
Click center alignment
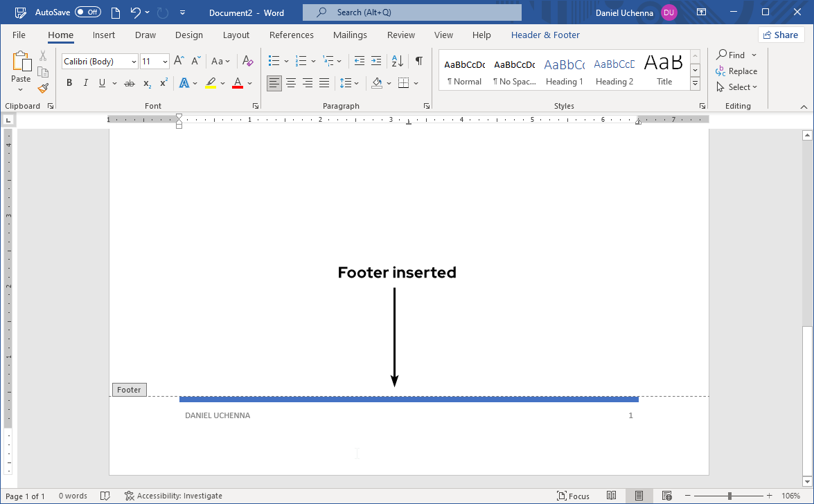(x=290, y=82)
